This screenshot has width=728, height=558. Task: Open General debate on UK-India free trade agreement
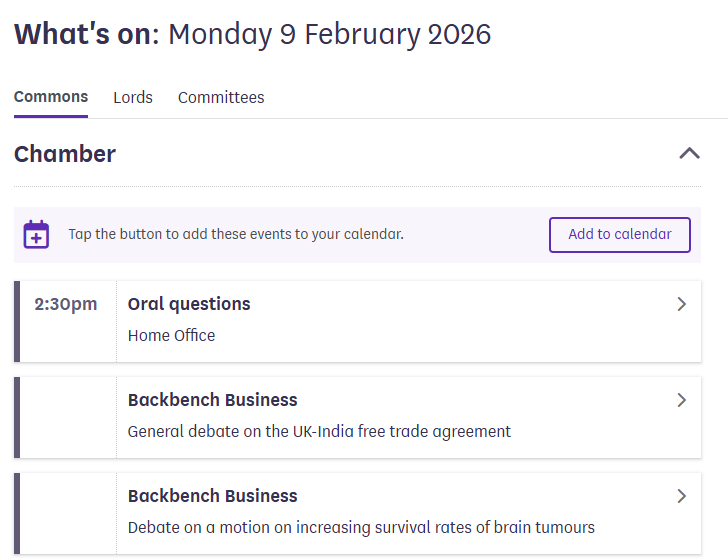point(319,432)
